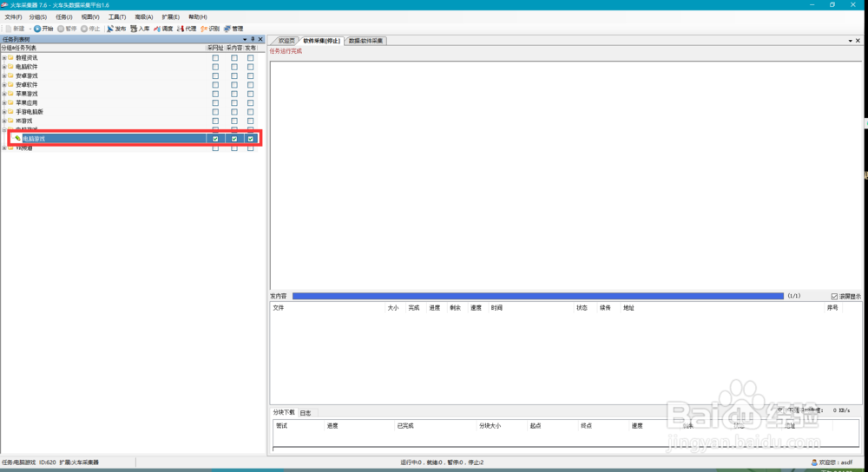Viewport: 868px width, 472px height.
Task: Uncheck 发布 checkbox for 电脑游戏 task
Action: tap(251, 139)
